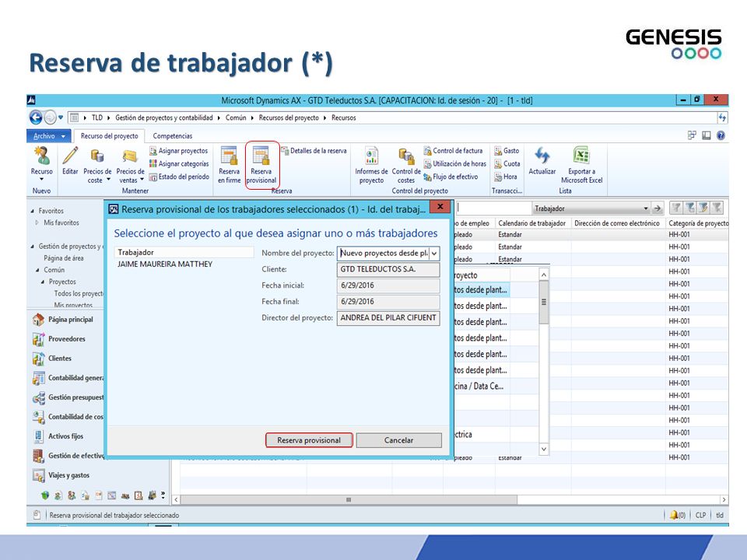Collapse the Favoritos tree node
This screenshot has width=747, height=560.
[33, 211]
